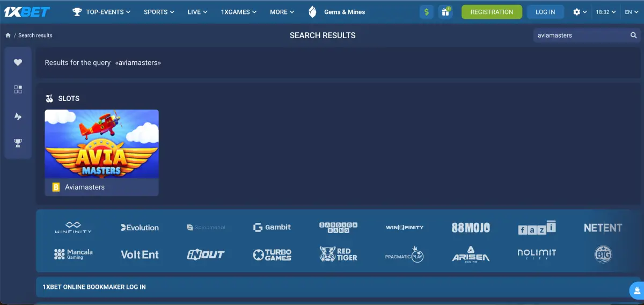Select the Evolution provider logo
This screenshot has height=305, width=644.
[x=140, y=228]
